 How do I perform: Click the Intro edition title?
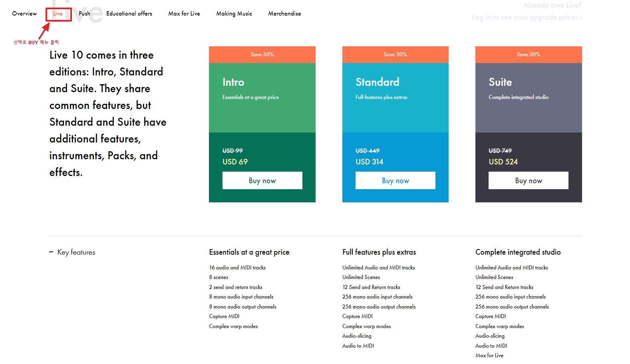coord(233,82)
